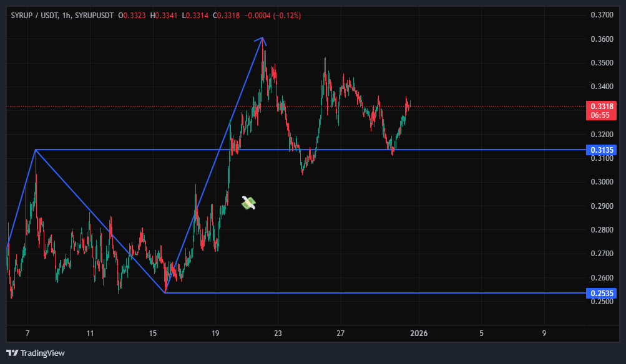This screenshot has width=626, height=364.
Task: Click the blue arrowhead at the trend peak
Action: pos(262,39)
